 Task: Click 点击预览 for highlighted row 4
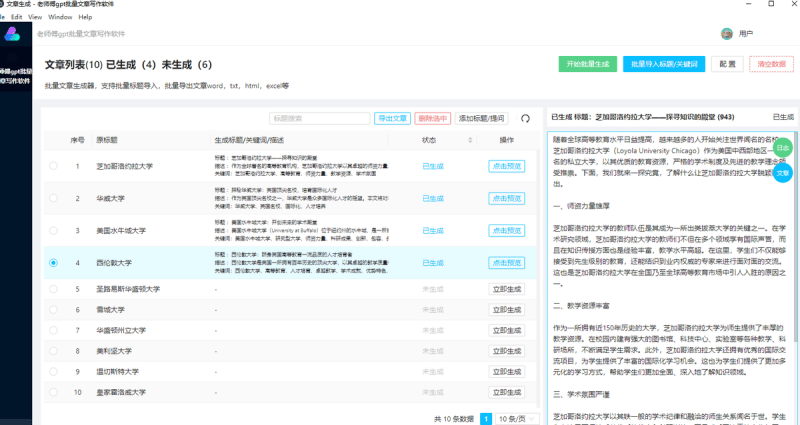507,263
